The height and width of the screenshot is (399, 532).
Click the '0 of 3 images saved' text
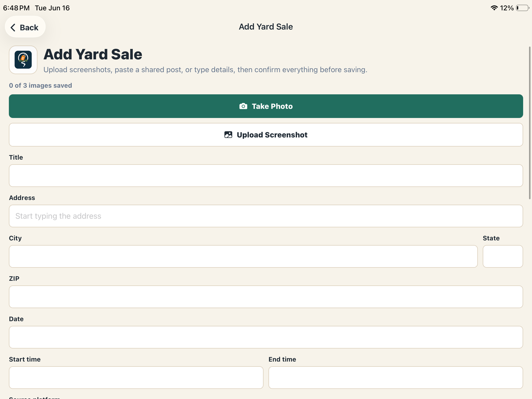click(40, 86)
